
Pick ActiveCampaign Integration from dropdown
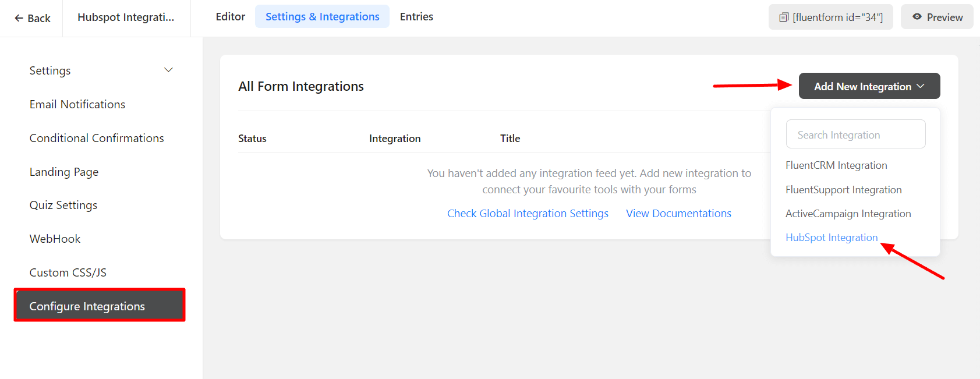[x=848, y=214]
